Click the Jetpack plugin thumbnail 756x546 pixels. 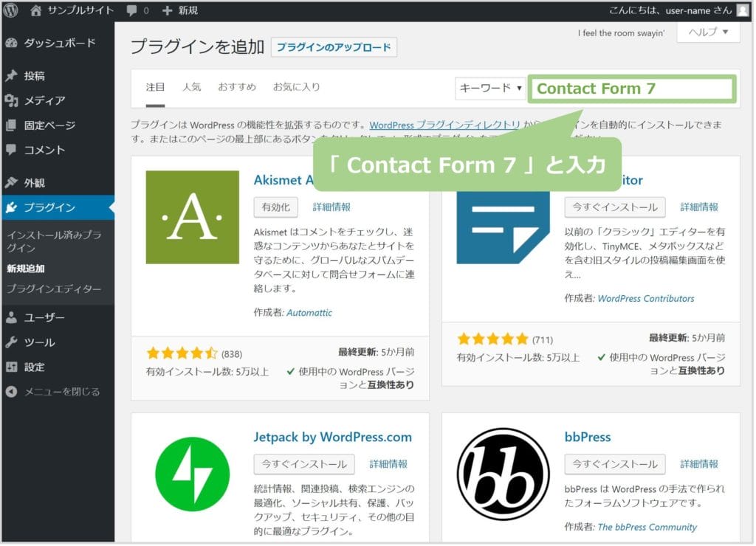pyautogui.click(x=192, y=474)
